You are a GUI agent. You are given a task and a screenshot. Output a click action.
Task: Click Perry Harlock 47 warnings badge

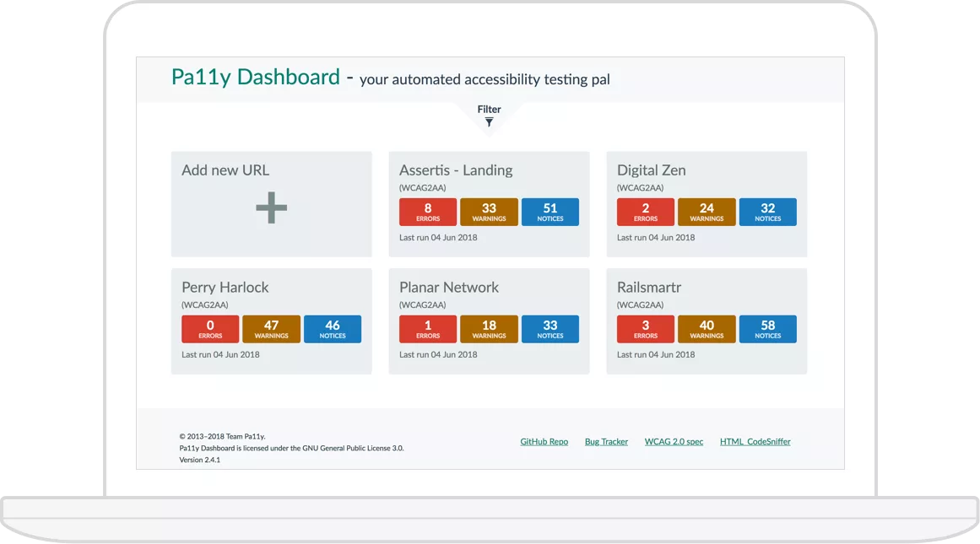point(271,329)
